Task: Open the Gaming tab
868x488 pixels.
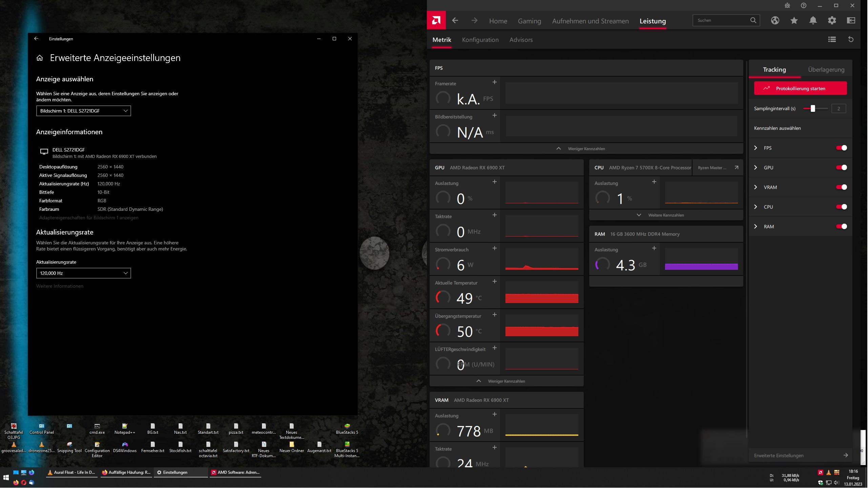Action: [x=530, y=21]
